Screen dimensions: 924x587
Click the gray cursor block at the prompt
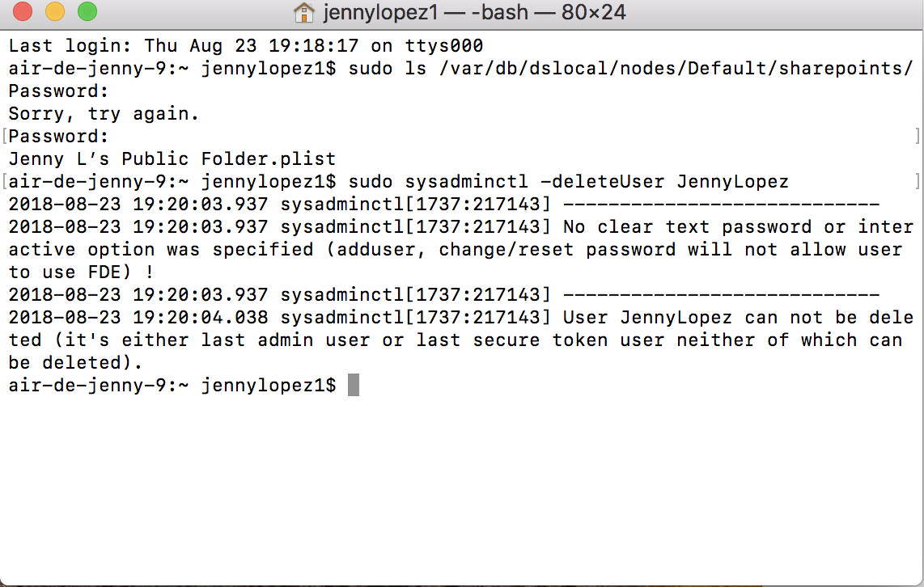coord(354,386)
